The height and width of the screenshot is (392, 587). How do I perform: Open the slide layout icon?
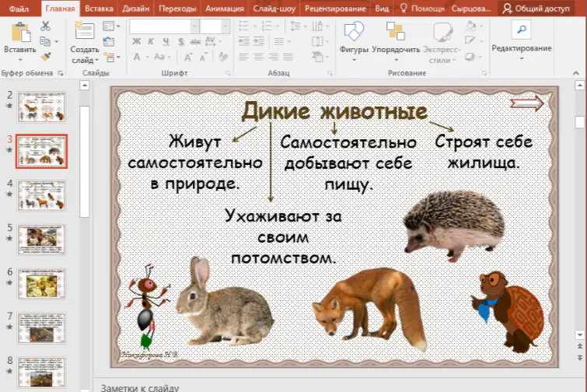click(108, 26)
